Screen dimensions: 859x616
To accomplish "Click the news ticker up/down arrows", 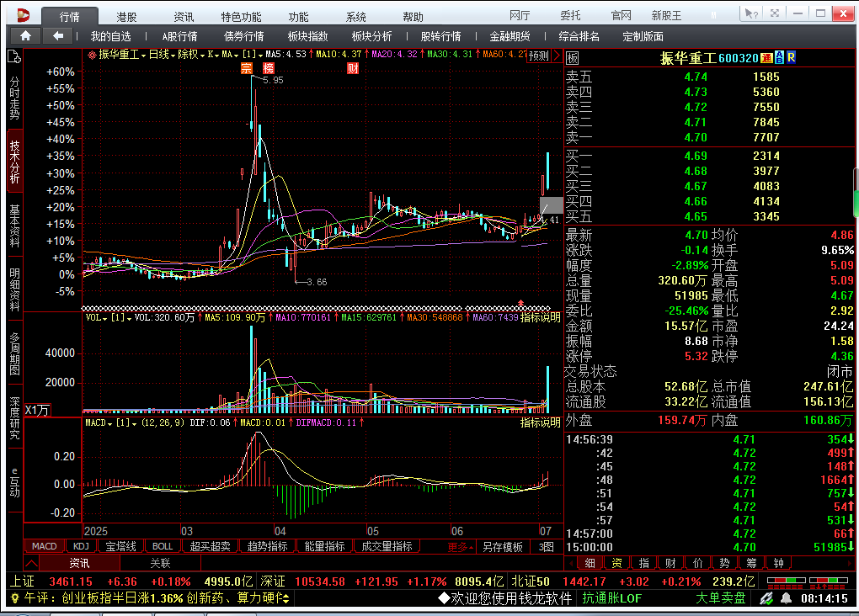I will [285, 598].
